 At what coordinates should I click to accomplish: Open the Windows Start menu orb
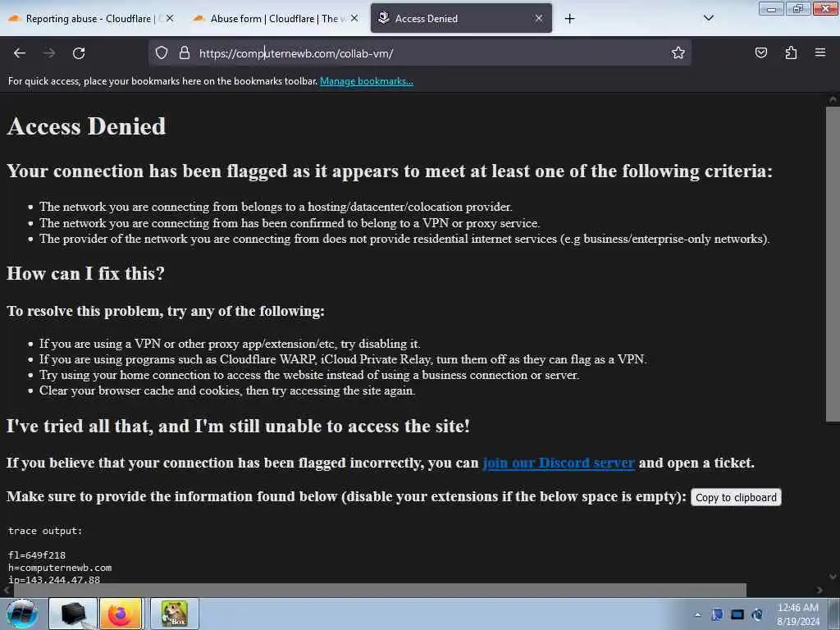click(22, 614)
